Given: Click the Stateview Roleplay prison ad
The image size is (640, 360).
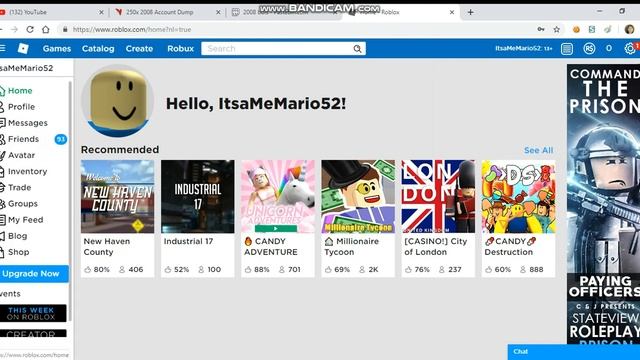Looking at the screenshot, I should click(603, 204).
